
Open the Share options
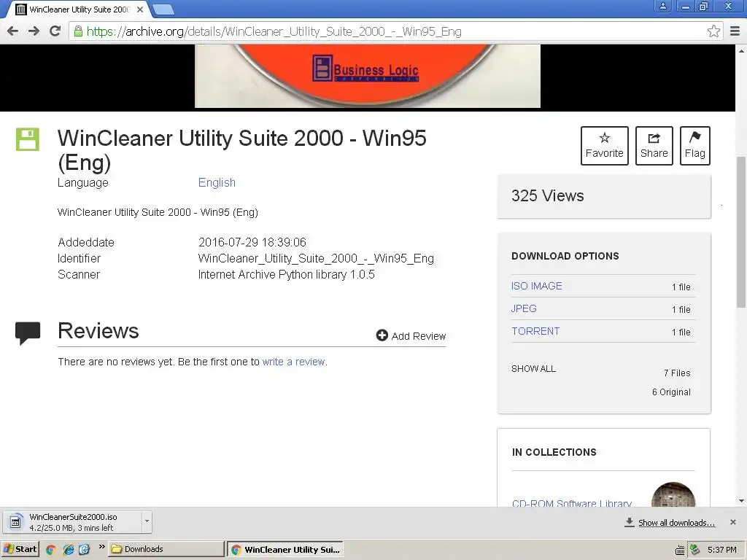click(x=654, y=146)
